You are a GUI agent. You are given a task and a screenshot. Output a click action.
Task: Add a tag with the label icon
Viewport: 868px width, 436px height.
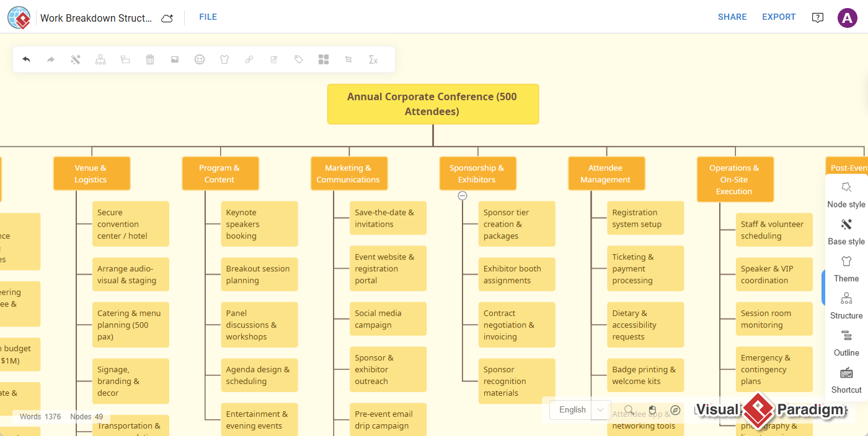tap(299, 59)
